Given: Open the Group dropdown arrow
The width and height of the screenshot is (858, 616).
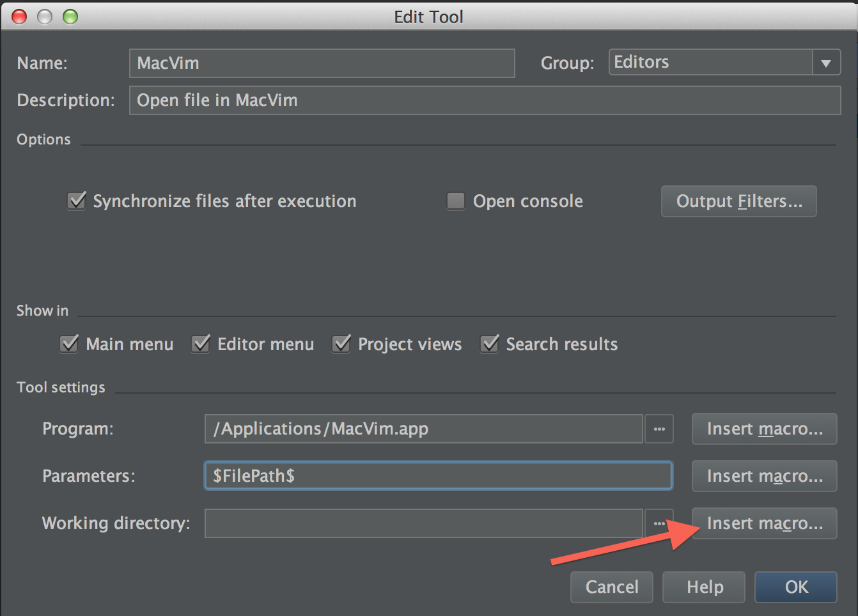Looking at the screenshot, I should coord(826,63).
